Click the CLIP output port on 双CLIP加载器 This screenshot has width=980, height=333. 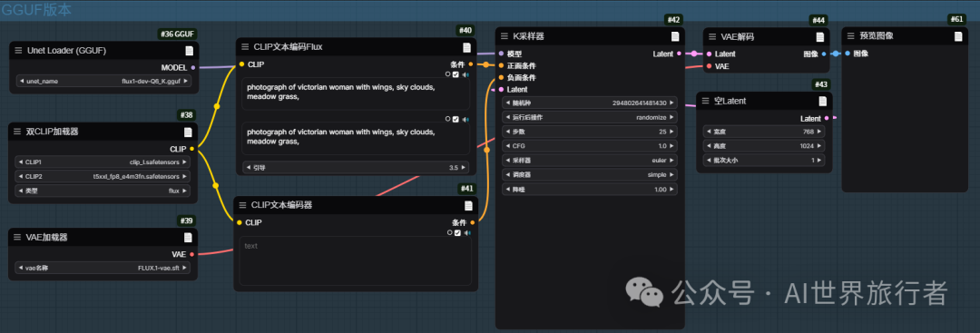coord(191,149)
